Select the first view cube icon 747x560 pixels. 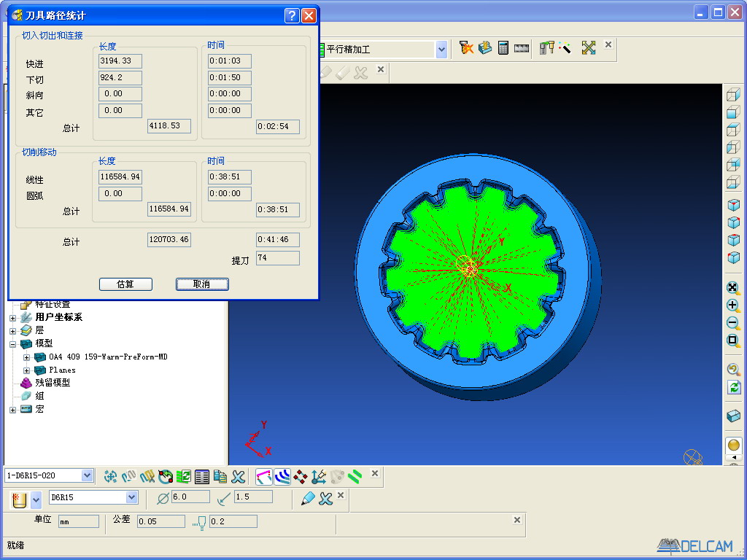pyautogui.click(x=733, y=95)
